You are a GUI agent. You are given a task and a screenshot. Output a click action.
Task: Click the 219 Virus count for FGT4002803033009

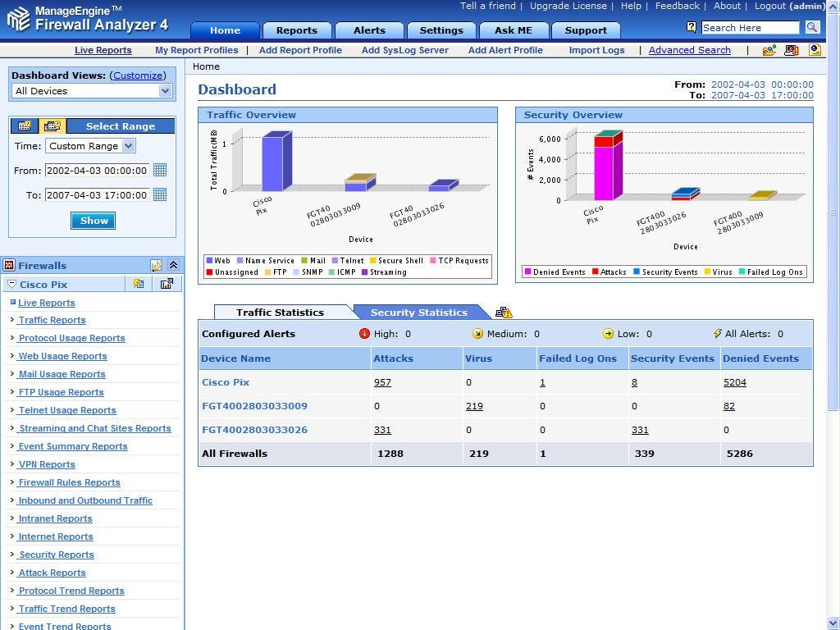click(x=474, y=406)
